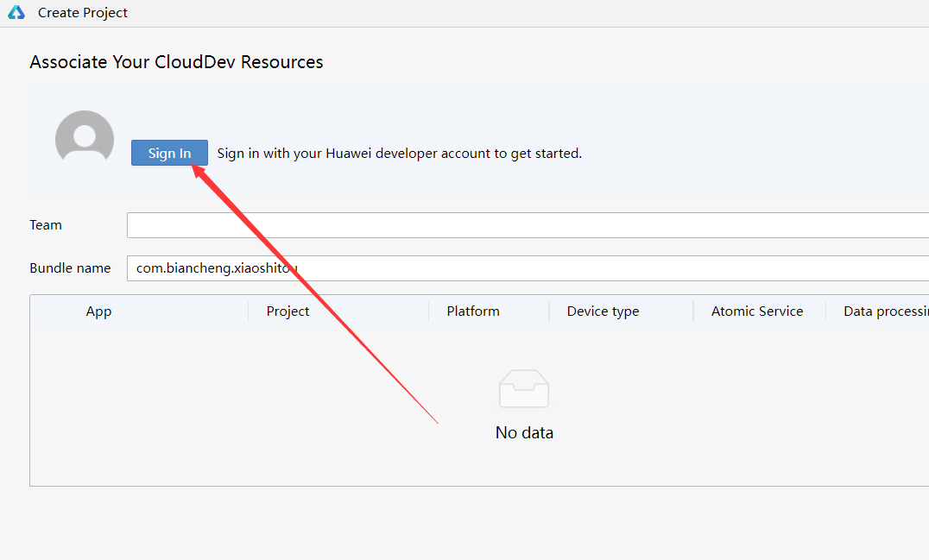Click the Team label
This screenshot has width=929, height=560.
46,225
